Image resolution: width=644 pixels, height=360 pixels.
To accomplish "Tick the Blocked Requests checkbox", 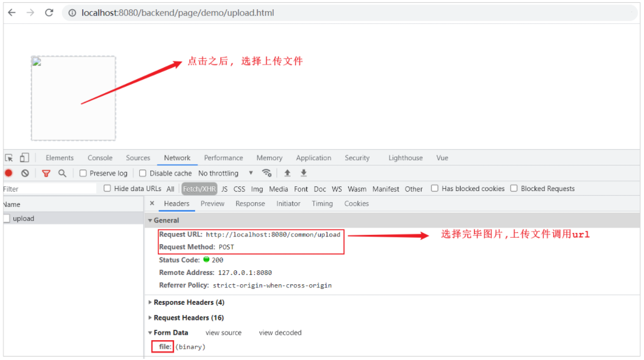I will [514, 188].
